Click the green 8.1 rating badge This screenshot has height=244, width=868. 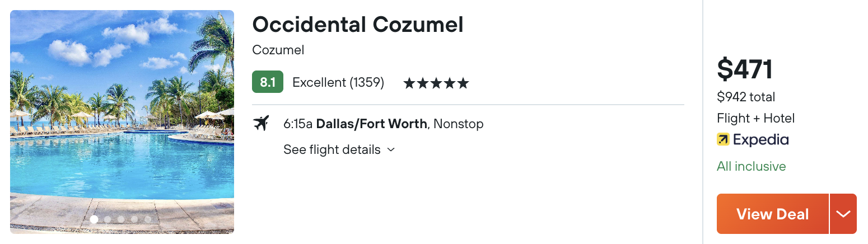(x=268, y=82)
